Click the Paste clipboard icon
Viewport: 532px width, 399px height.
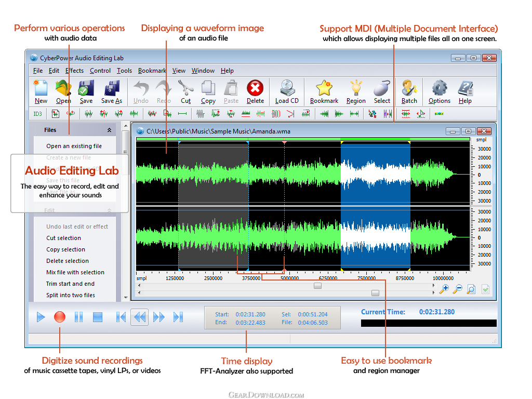click(x=231, y=88)
